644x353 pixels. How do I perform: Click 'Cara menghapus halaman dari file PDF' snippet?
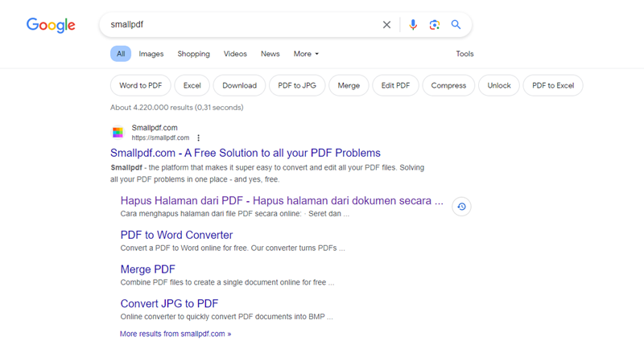235,214
